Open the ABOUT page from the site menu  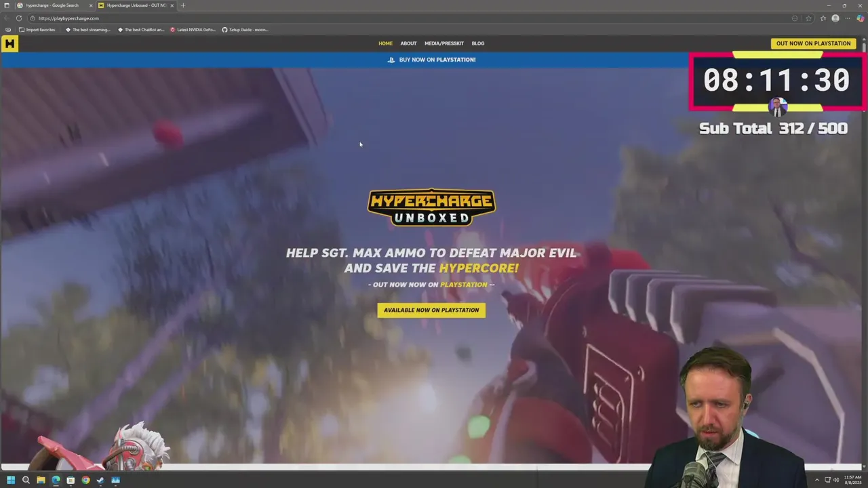408,43
